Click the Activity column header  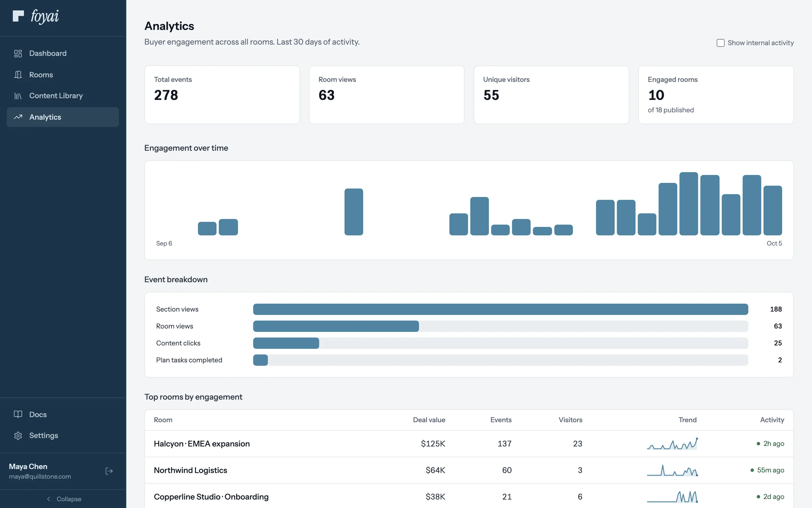[x=772, y=420]
